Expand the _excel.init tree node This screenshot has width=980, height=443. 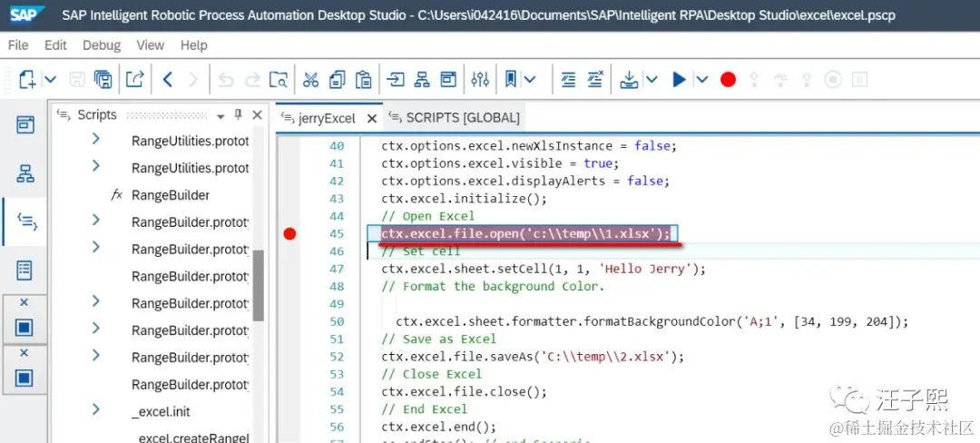(95, 409)
